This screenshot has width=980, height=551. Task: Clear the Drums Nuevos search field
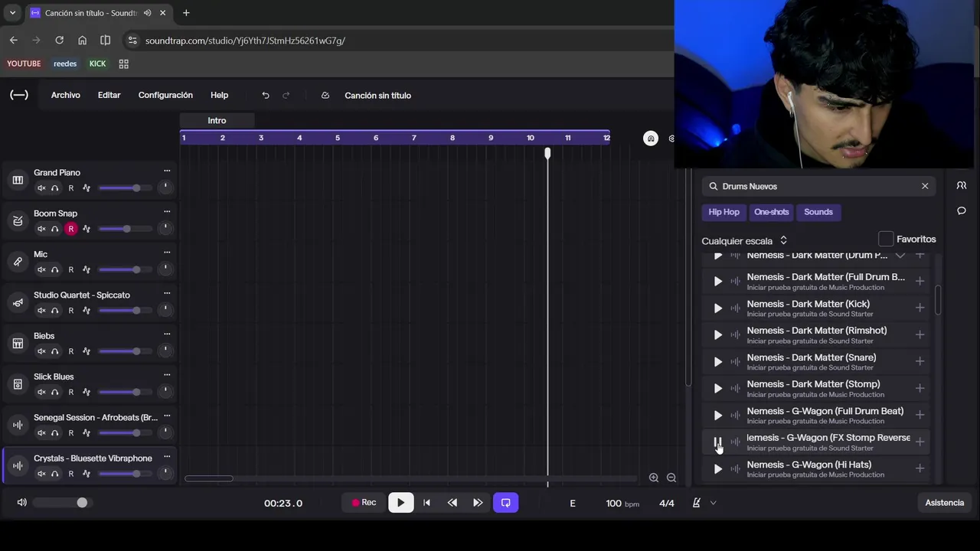(925, 186)
